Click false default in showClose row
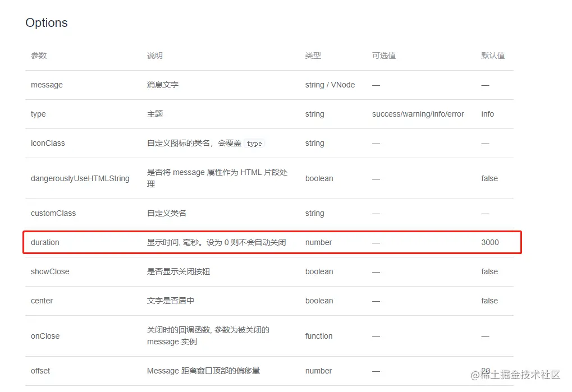Image resolution: width=572 pixels, height=392 pixels. 489,271
